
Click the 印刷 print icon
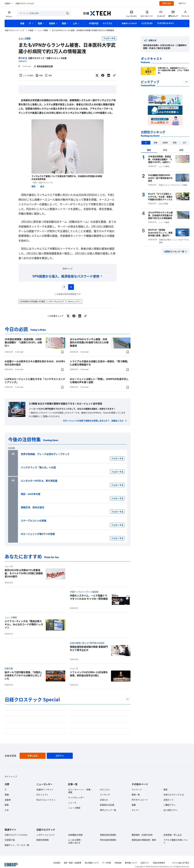coord(37,76)
